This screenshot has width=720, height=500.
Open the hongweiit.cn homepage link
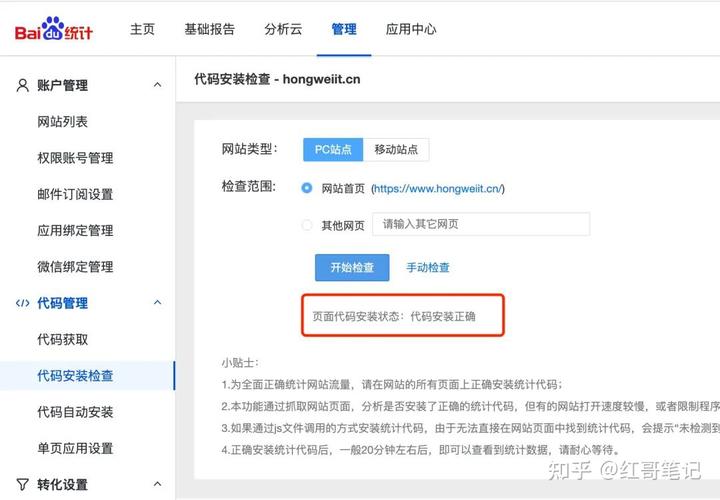(438, 189)
